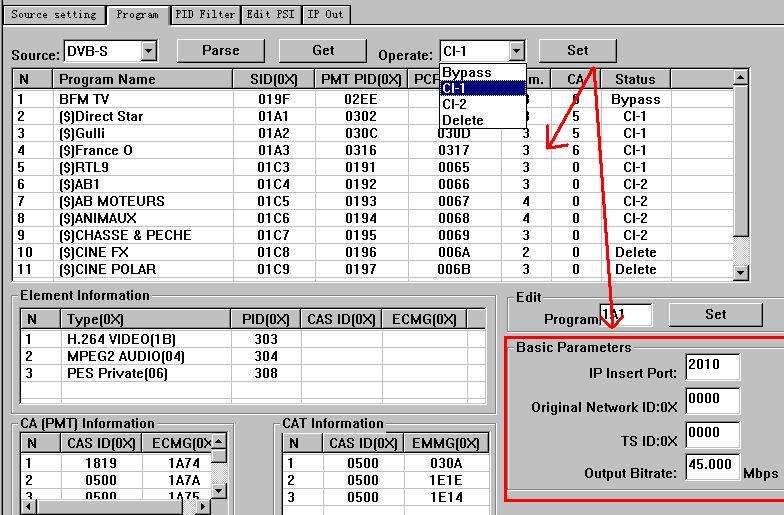
Task: Click the Program Name column header
Action: click(142, 79)
